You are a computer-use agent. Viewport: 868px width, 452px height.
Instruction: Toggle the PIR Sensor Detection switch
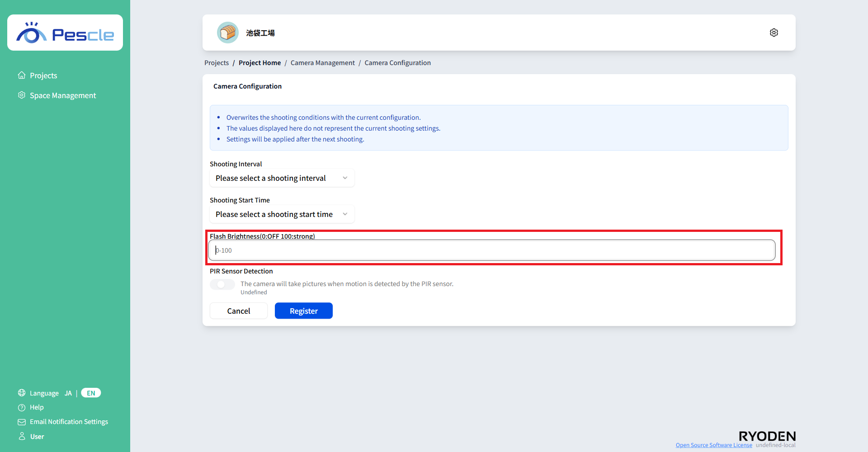(222, 284)
